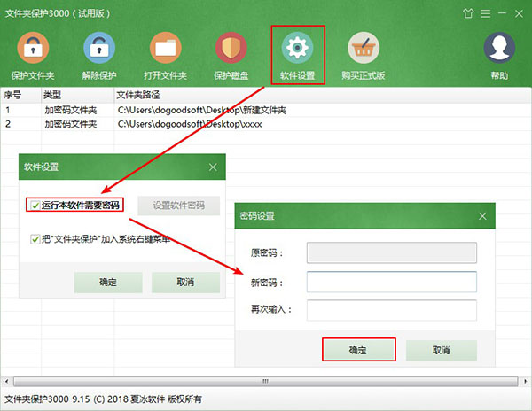Click the 再次输入 password field

[391, 309]
